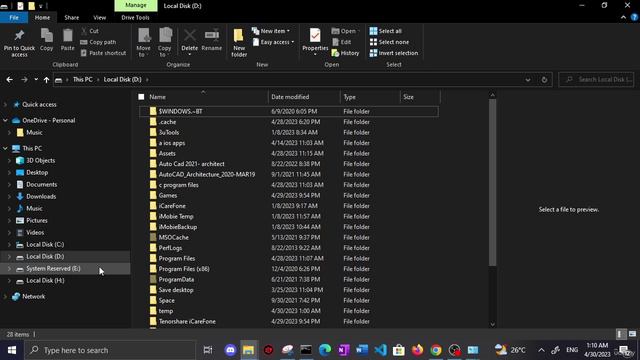Open the Easy access dropdown

[273, 42]
